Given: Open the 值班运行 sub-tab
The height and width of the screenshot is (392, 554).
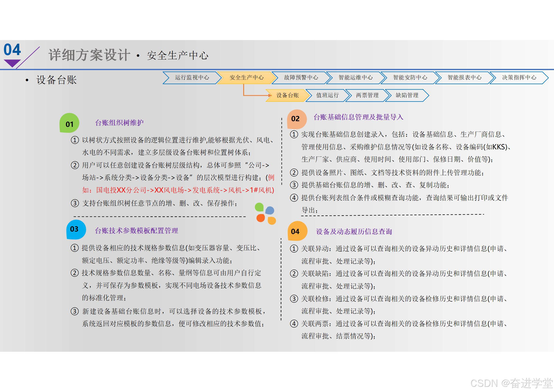Looking at the screenshot, I should pos(327,95).
